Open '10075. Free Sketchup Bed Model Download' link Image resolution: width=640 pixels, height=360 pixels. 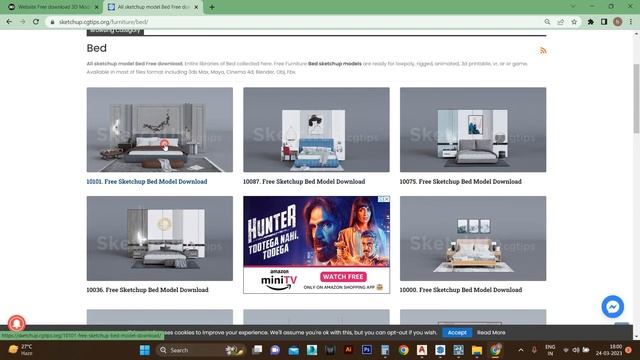[460, 182]
